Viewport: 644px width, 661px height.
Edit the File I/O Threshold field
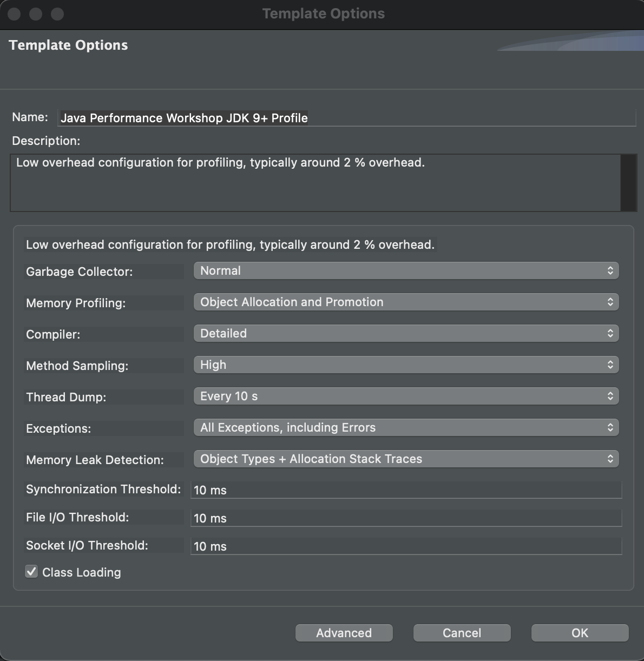406,518
